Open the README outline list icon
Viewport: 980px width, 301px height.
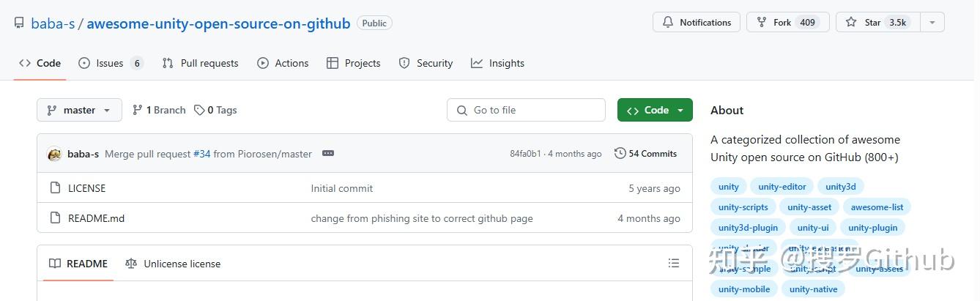click(x=674, y=264)
